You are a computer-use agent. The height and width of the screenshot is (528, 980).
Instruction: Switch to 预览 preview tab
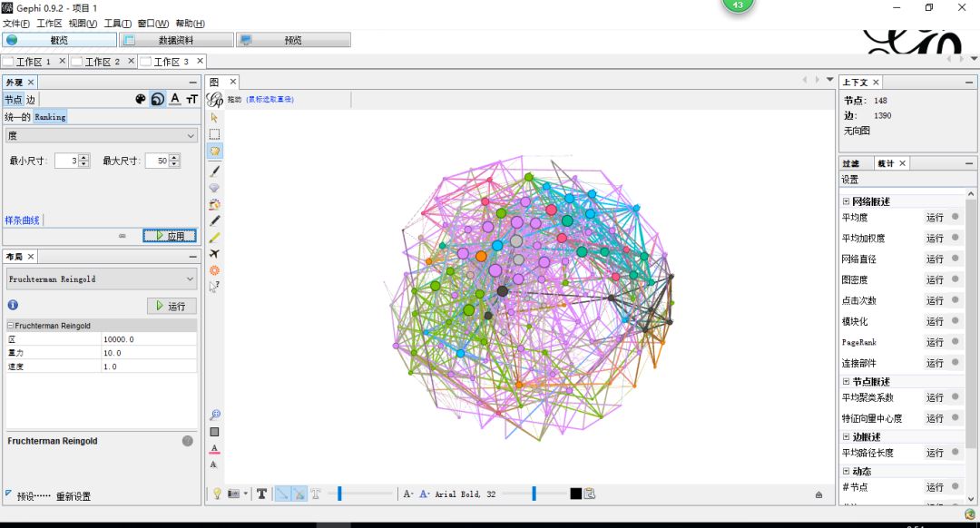(293, 40)
